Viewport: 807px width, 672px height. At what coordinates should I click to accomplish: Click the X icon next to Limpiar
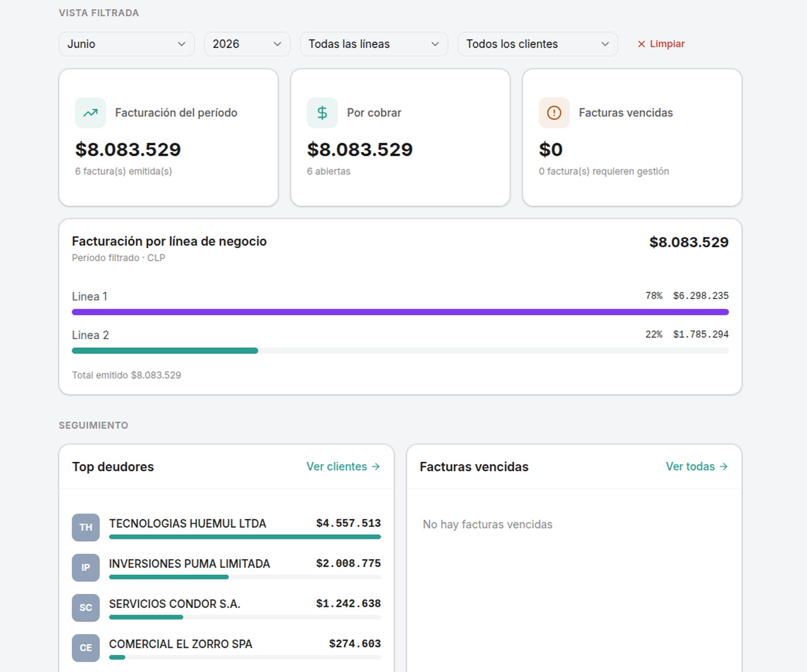(x=642, y=44)
